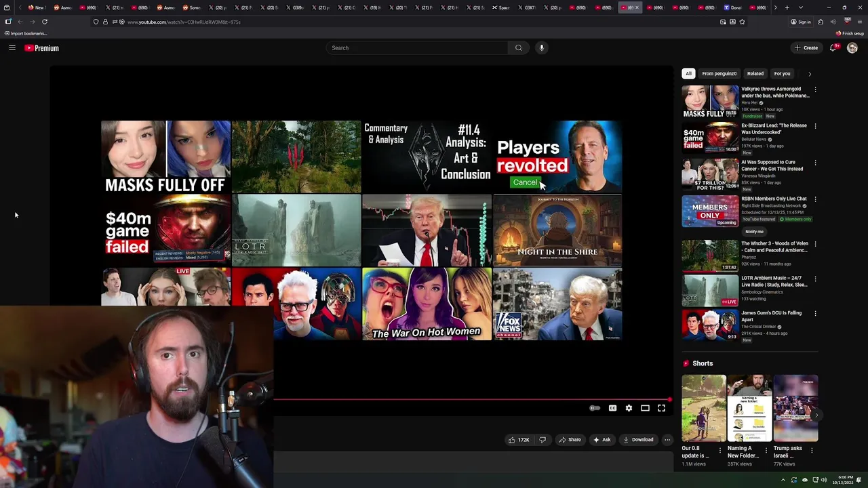Select the Related filter chip

tap(755, 73)
